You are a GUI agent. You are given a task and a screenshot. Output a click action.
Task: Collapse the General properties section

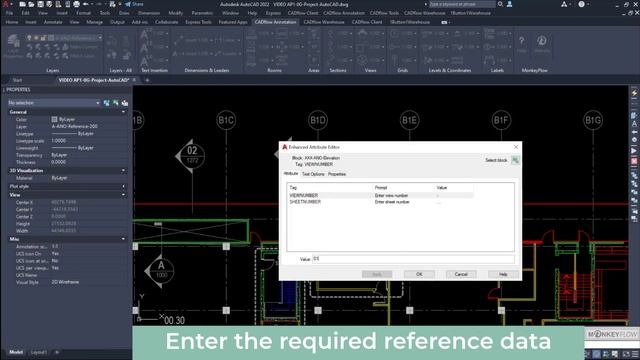[123, 112]
